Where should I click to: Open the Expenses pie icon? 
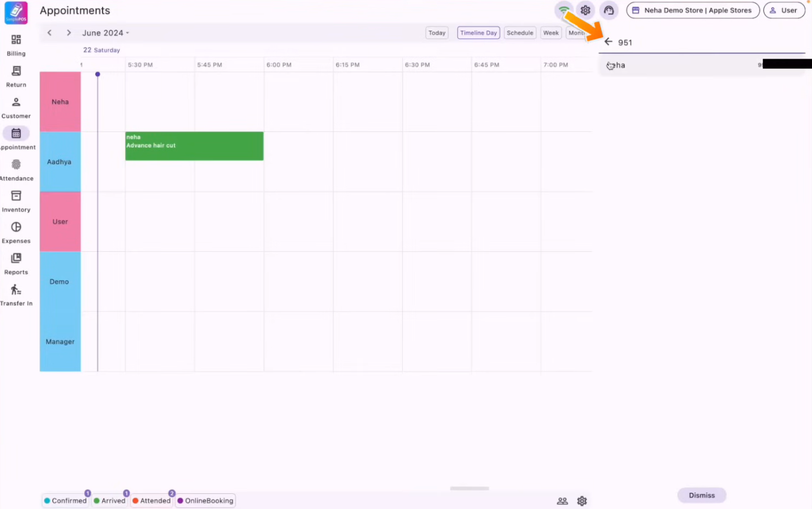coord(16,227)
